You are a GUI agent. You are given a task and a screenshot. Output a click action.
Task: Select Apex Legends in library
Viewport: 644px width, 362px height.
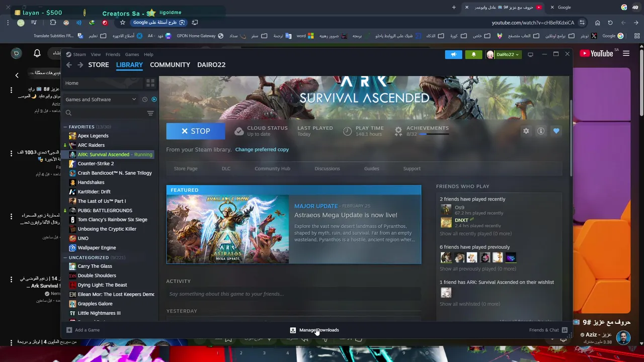click(93, 136)
